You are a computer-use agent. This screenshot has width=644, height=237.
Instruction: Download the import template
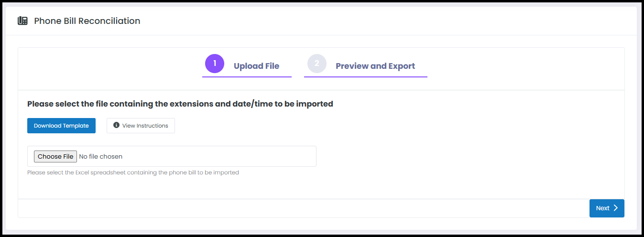coord(61,126)
